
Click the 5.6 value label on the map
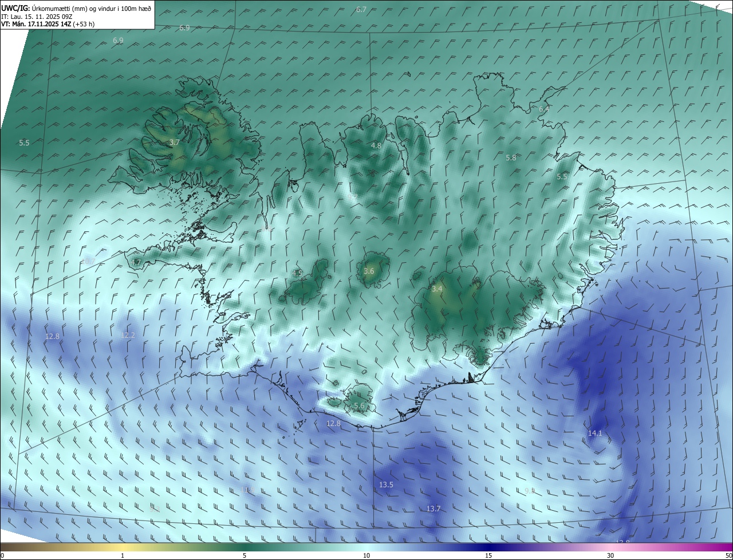(x=359, y=405)
